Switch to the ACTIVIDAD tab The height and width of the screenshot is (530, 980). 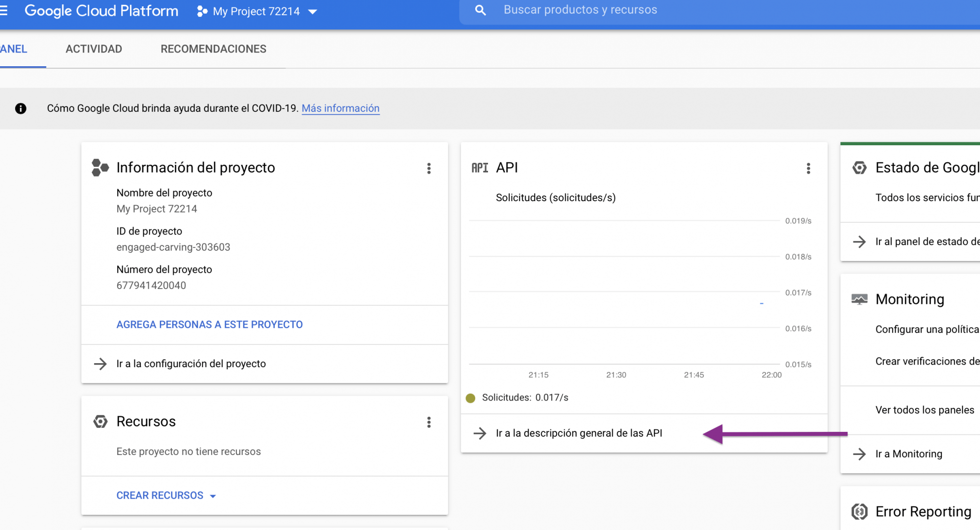click(x=94, y=49)
